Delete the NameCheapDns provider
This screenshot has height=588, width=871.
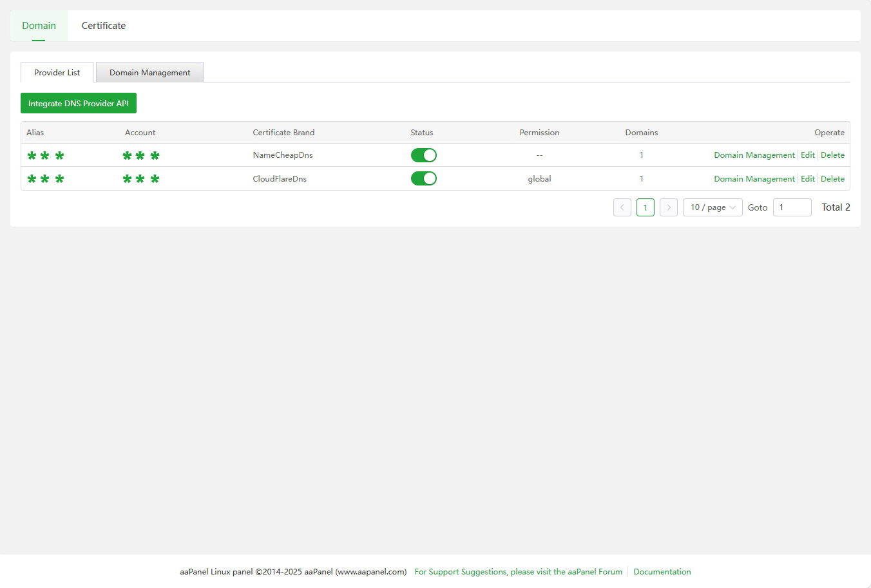(832, 155)
